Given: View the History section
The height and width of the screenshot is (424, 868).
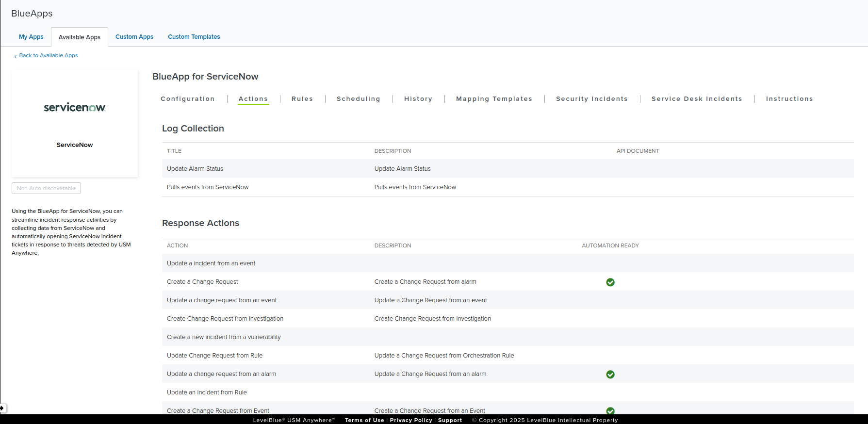Looking at the screenshot, I should point(418,99).
